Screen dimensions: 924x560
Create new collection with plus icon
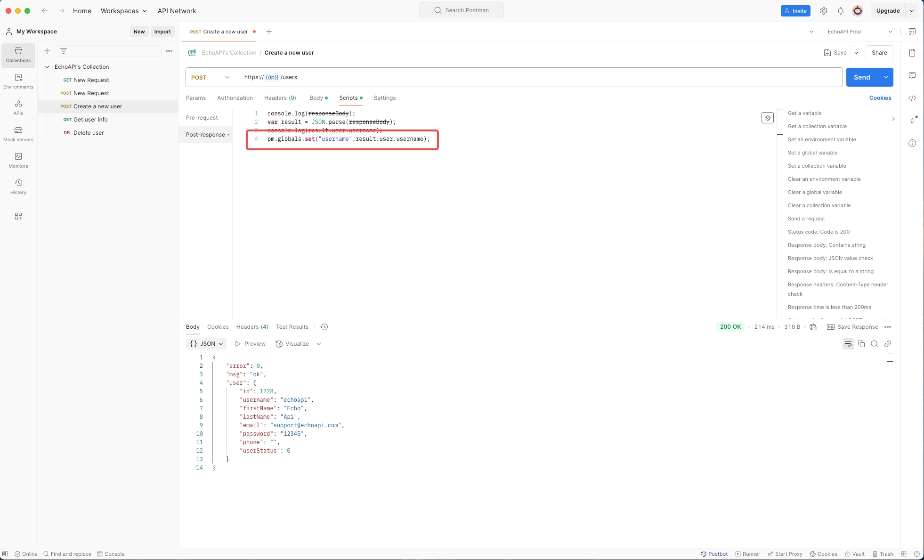point(47,51)
